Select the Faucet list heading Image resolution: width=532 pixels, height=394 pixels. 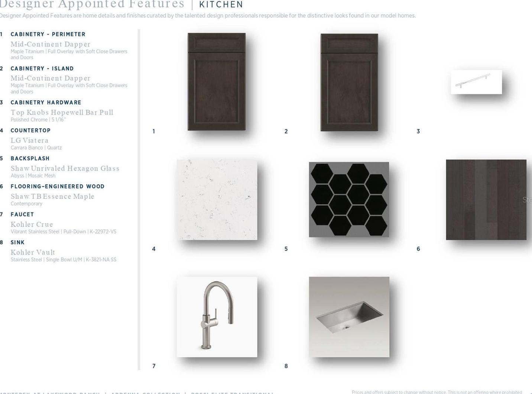[x=22, y=214]
